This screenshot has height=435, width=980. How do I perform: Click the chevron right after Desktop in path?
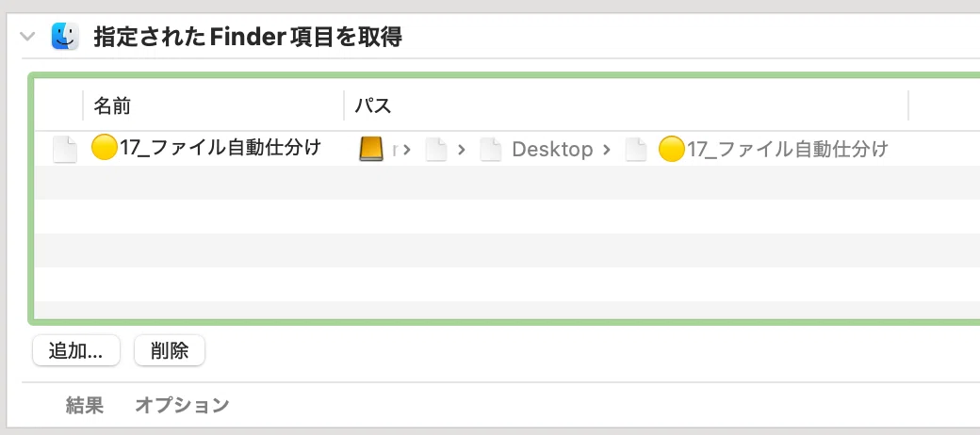pos(606,150)
